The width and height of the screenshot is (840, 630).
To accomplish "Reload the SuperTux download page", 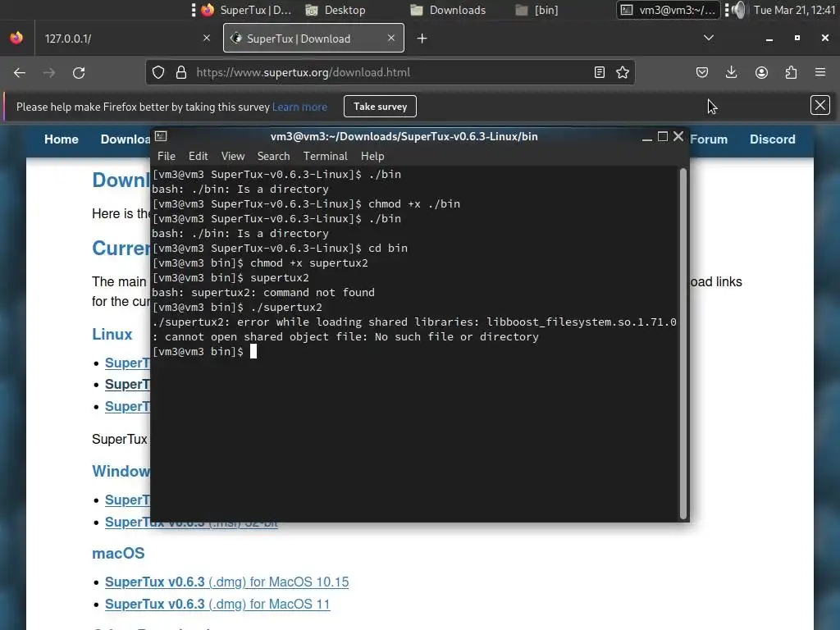I will [x=79, y=73].
